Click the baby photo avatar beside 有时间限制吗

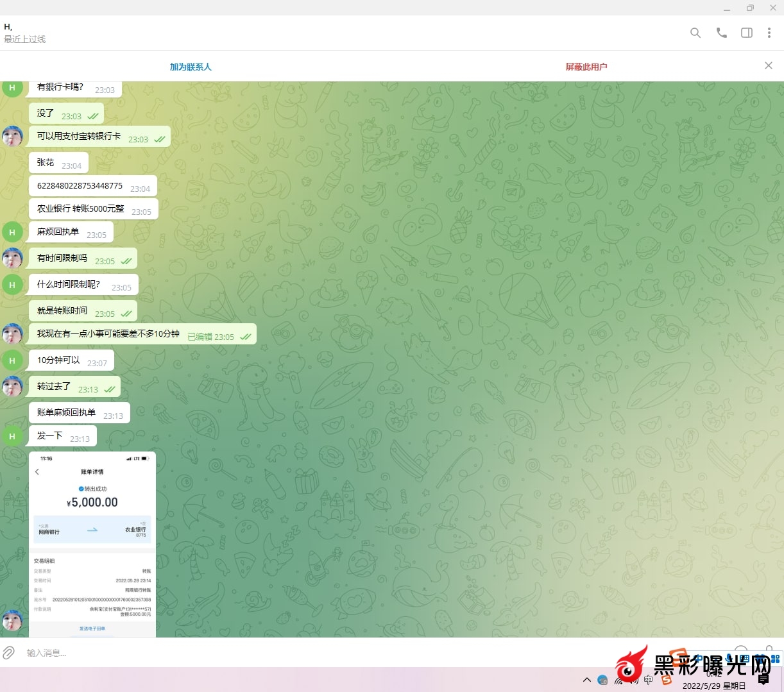(12, 258)
